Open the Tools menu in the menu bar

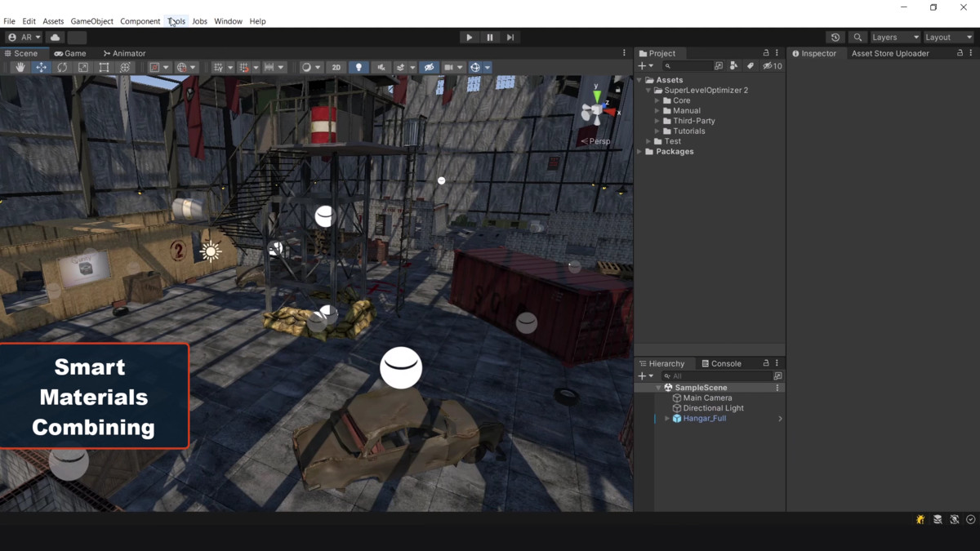pyautogui.click(x=176, y=21)
